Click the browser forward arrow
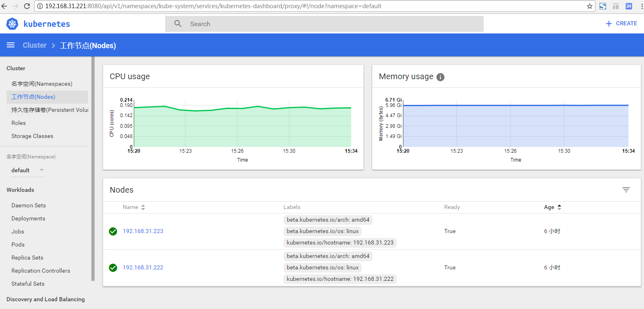644x309 pixels. point(15,6)
